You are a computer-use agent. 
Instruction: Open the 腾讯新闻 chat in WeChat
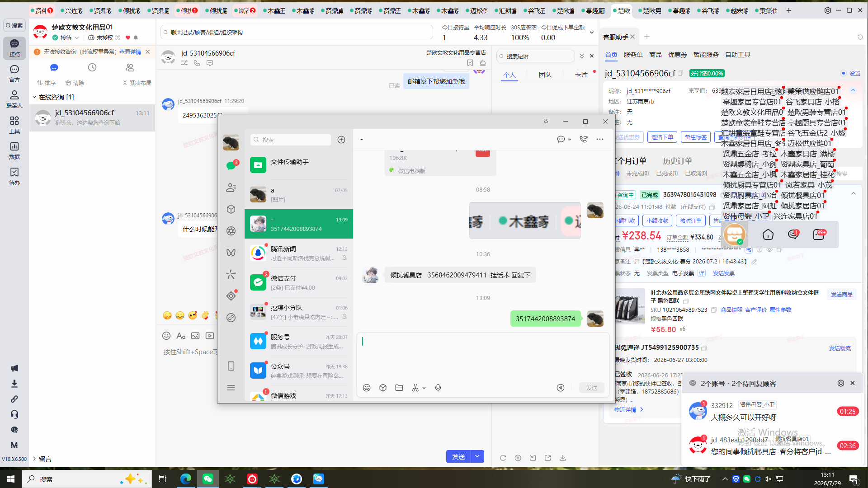(299, 253)
